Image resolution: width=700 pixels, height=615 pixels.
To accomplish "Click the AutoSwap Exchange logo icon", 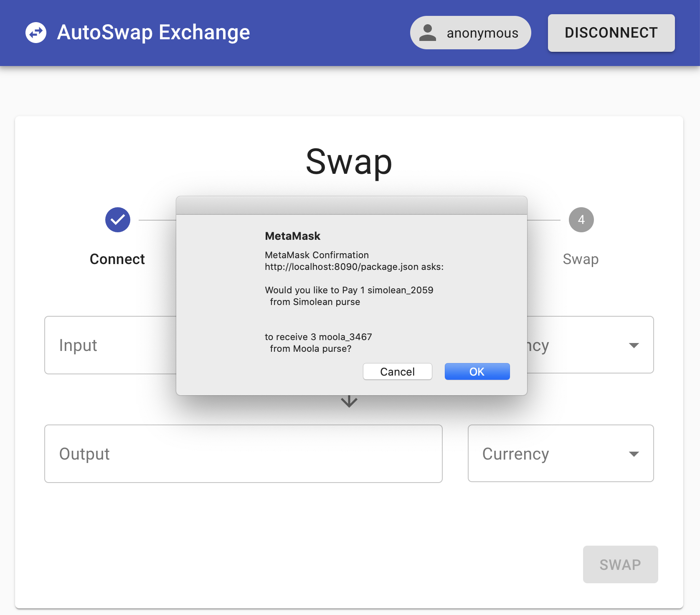I will click(36, 33).
